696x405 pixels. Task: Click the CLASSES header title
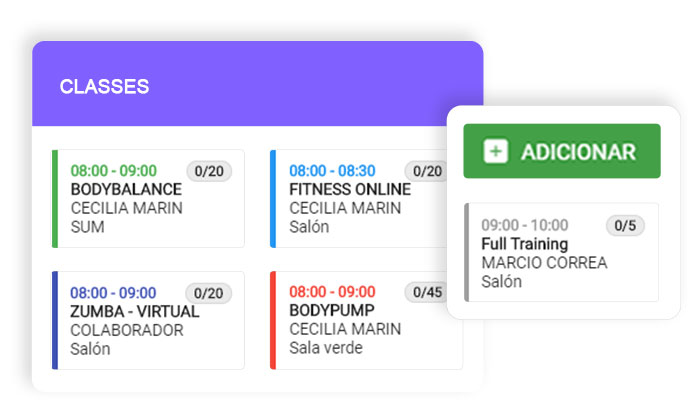point(104,87)
